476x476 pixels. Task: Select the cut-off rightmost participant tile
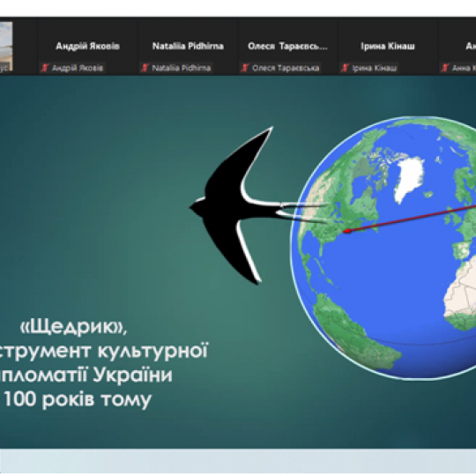tap(457, 46)
